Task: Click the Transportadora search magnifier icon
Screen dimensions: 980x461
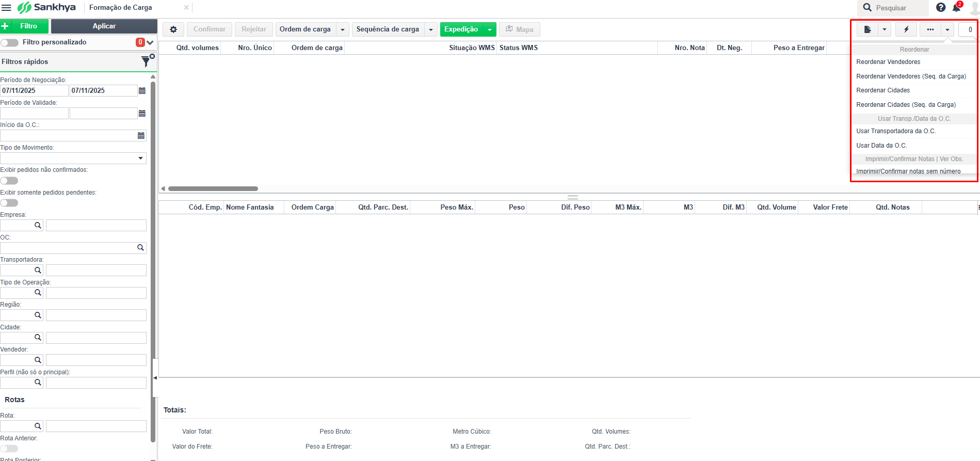Action: point(38,270)
